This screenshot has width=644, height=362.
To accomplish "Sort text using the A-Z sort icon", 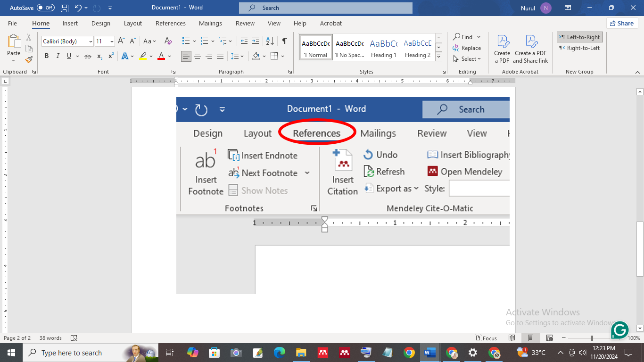I will [270, 41].
